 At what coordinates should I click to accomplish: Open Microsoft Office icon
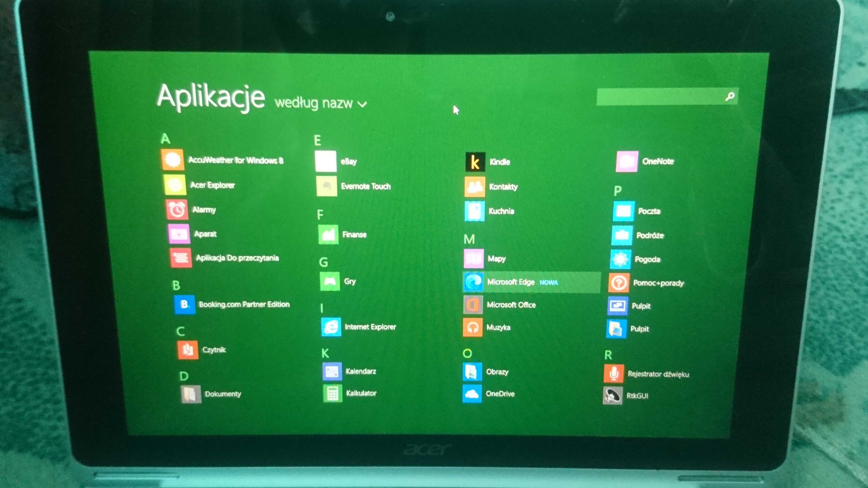click(x=473, y=305)
